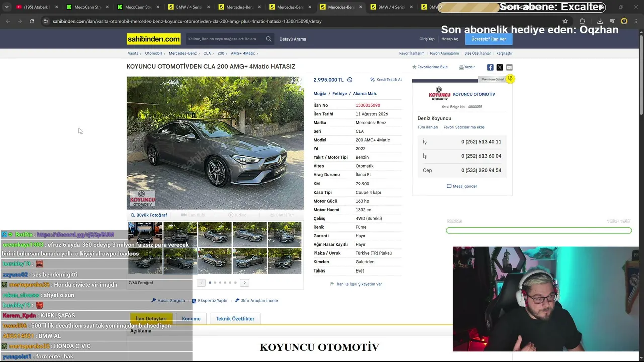The image size is (644, 362).
Task: Go to next thumbnail page arrow
Action: (245, 283)
